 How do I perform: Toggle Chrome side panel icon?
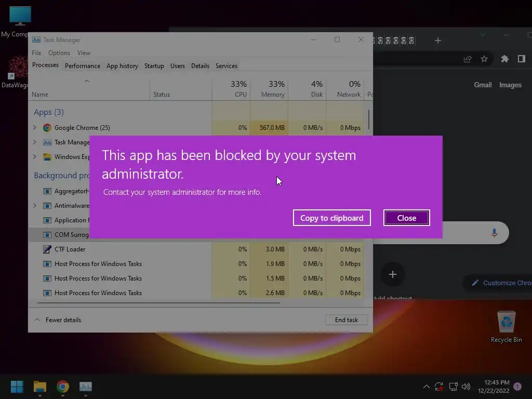pos(522,59)
